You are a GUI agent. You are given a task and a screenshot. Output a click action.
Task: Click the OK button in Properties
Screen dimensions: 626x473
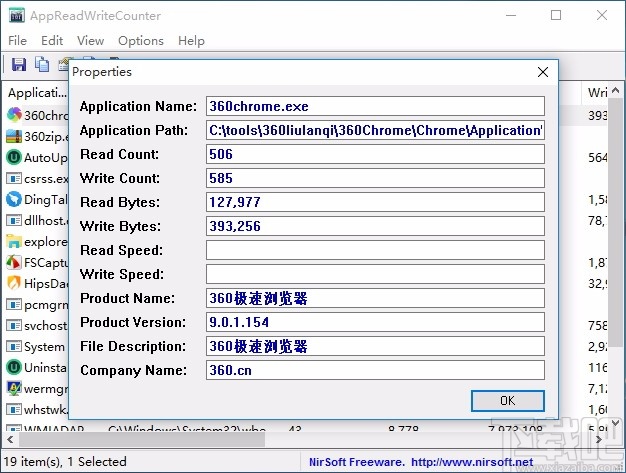(x=507, y=401)
